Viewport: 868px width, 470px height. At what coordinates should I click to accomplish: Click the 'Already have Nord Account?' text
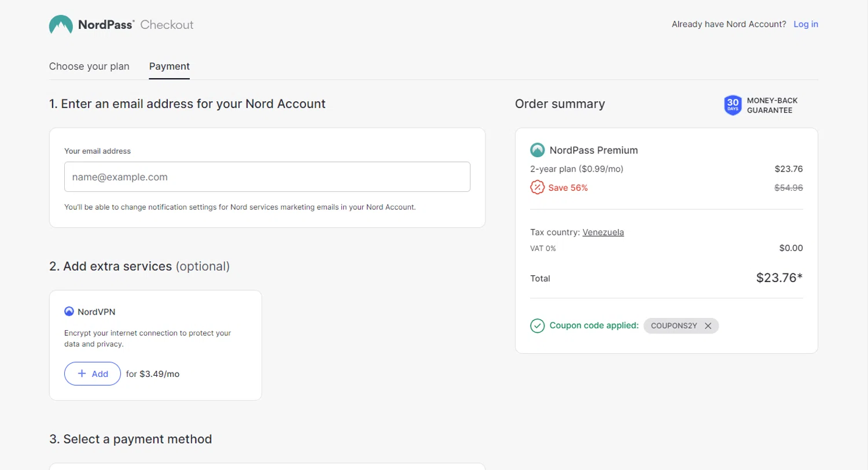tap(729, 24)
